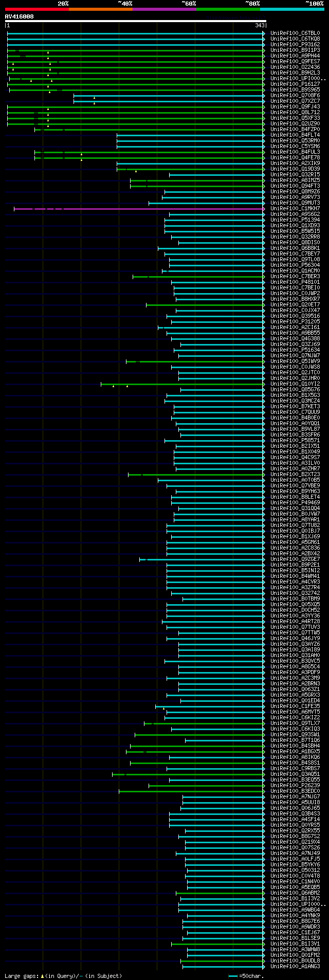Click hit label UniRef100_Q708F6

295,96
